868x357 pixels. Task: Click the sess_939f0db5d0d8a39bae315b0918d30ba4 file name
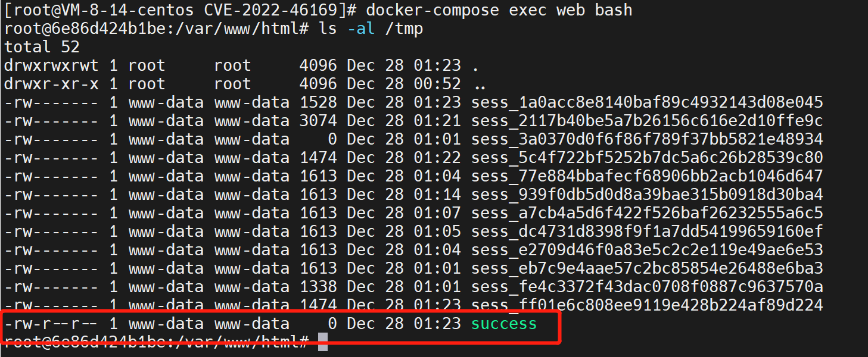(x=647, y=195)
